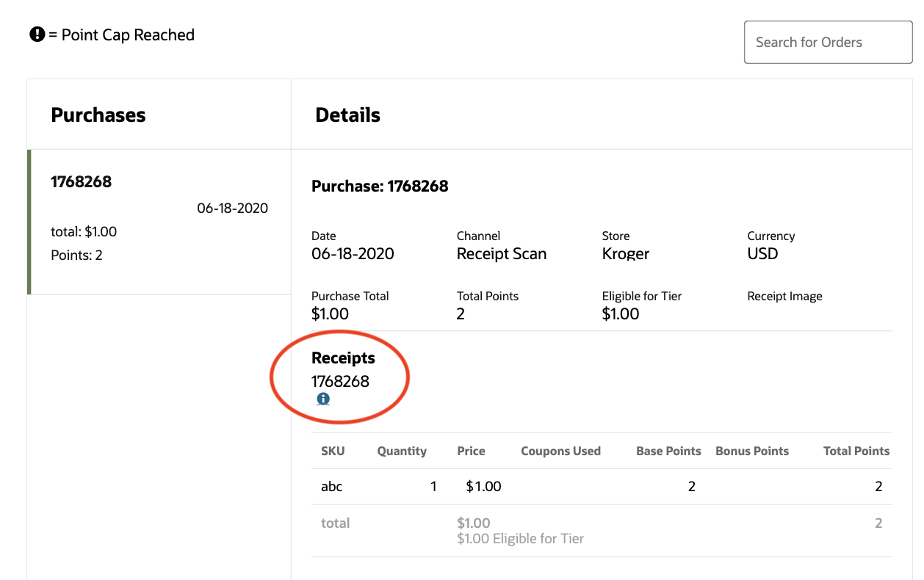The width and height of the screenshot is (924, 580).
Task: Click the Base Points column header
Action: pos(668,452)
